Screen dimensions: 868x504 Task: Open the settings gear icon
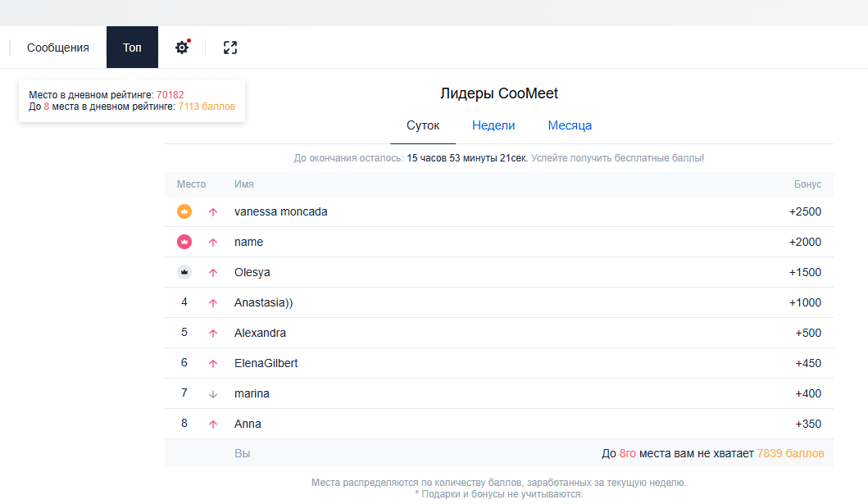point(182,48)
